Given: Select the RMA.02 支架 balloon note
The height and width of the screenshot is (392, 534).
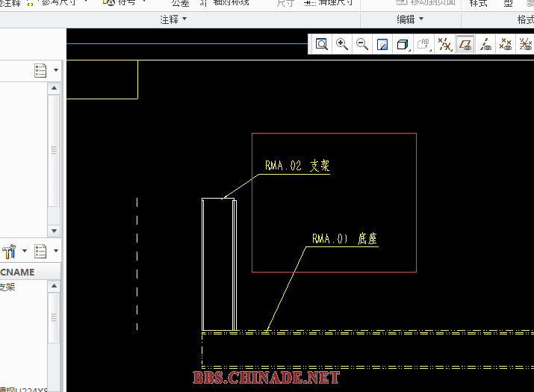Looking at the screenshot, I should (297, 167).
